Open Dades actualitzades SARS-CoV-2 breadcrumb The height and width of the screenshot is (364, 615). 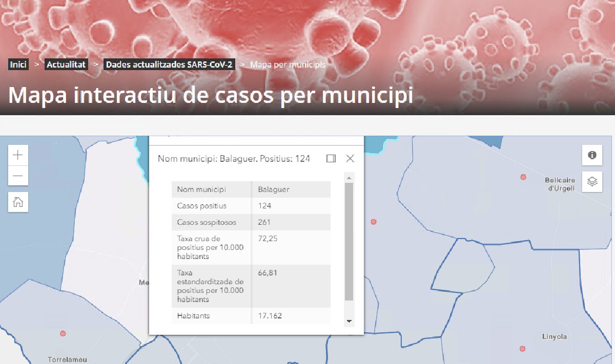click(x=169, y=65)
